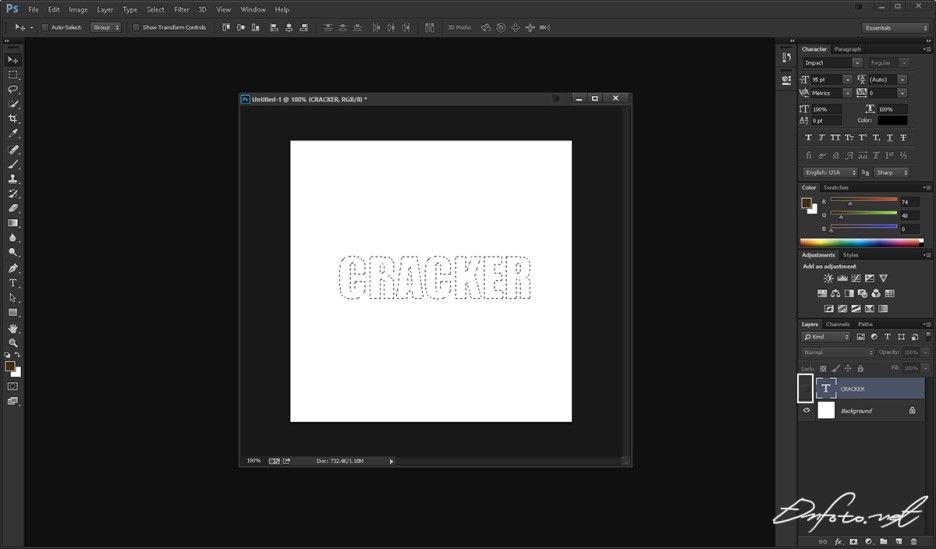The image size is (936, 549).
Task: Pick color from the spectrum ramp
Action: pyautogui.click(x=861, y=242)
